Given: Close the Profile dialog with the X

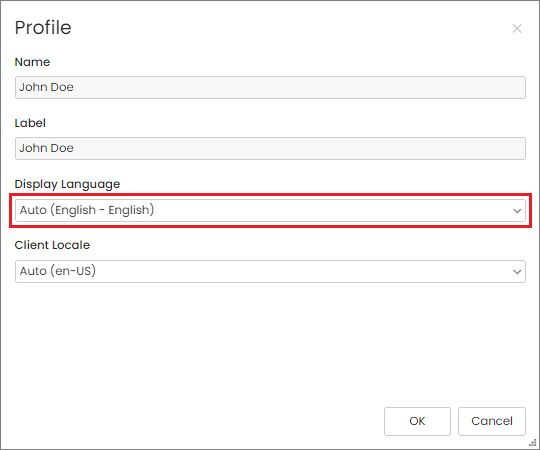Looking at the screenshot, I should pyautogui.click(x=517, y=28).
